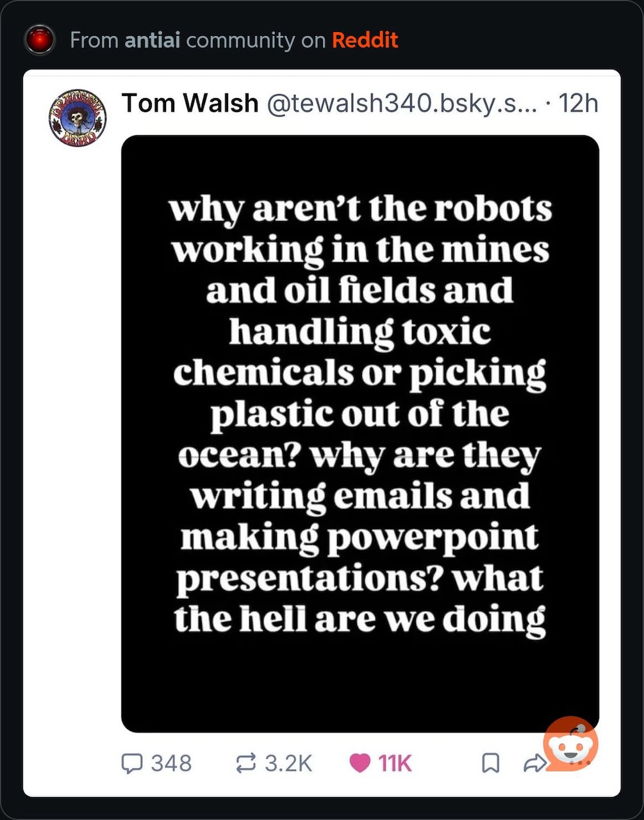Viewport: 644px width, 820px height.
Task: Toggle the bookmark save icon
Action: tap(490, 763)
